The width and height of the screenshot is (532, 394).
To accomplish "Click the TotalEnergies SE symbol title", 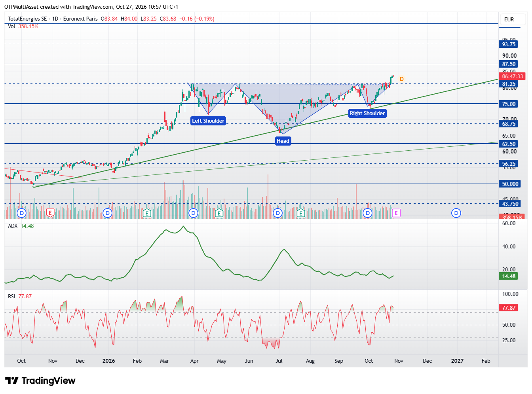I will click(27, 19).
